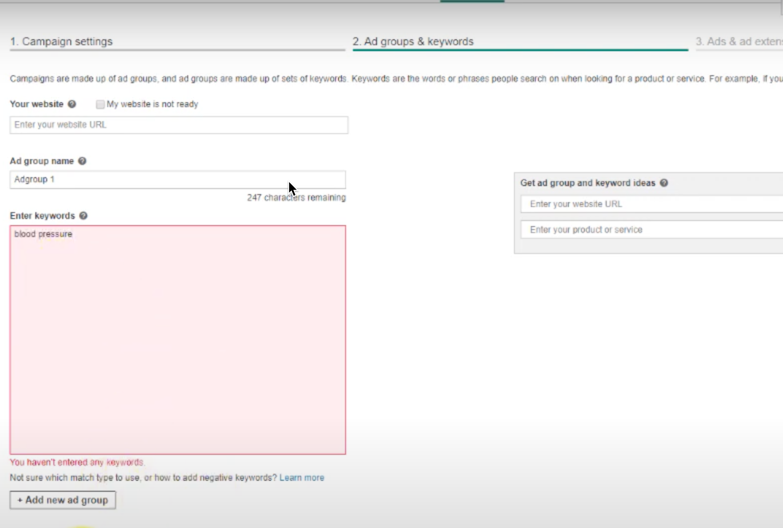Click Add new ad group button
The height and width of the screenshot is (528, 783).
pyautogui.click(x=63, y=500)
